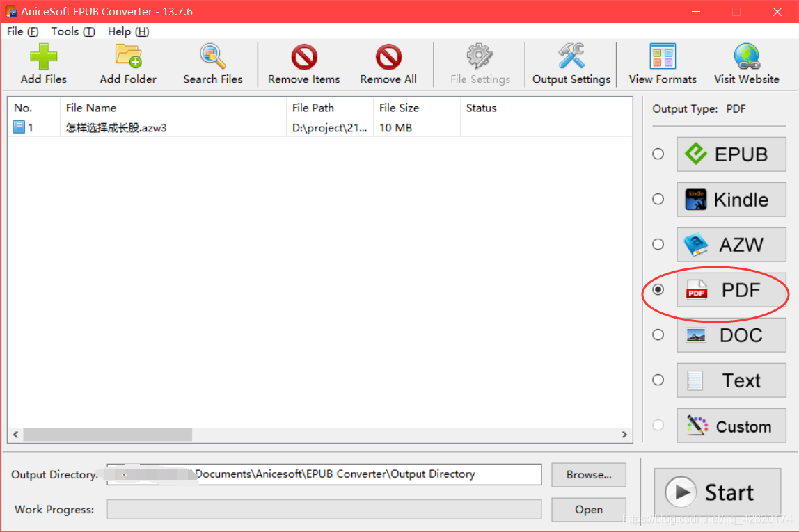The height and width of the screenshot is (532, 799).
Task: Click the Open output folder button
Action: (589, 510)
